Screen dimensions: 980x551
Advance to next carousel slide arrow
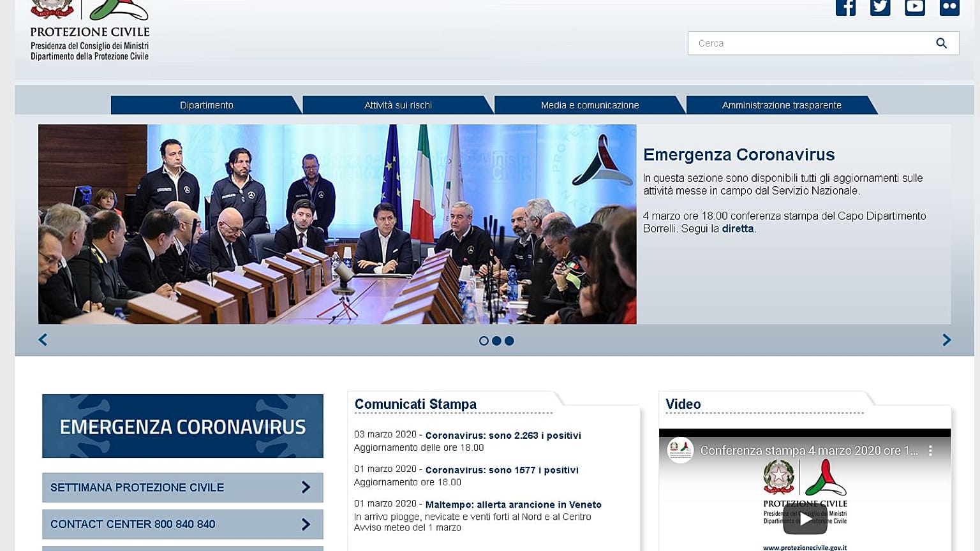pos(947,340)
